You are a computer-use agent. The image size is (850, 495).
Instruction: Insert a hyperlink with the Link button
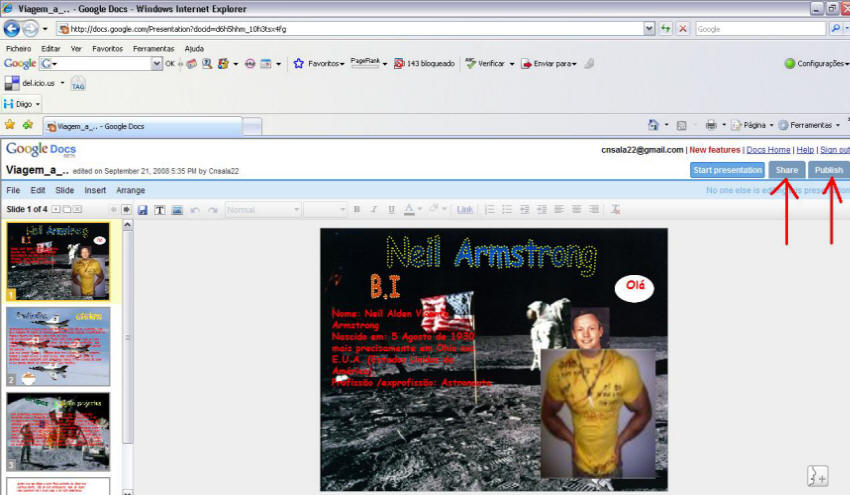click(465, 209)
